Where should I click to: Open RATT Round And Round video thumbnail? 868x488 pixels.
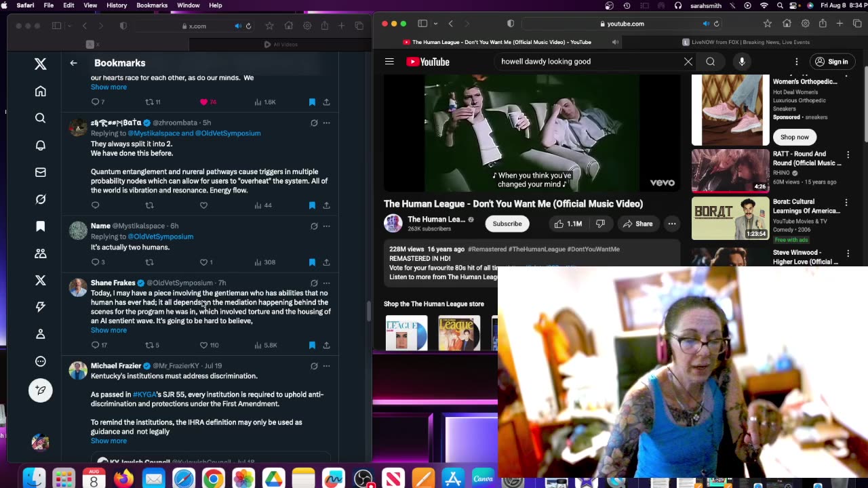730,171
